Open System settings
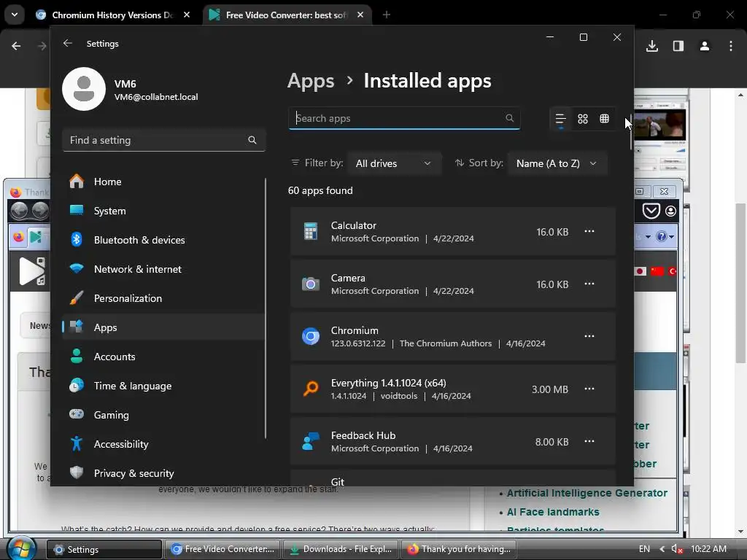 (164, 211)
